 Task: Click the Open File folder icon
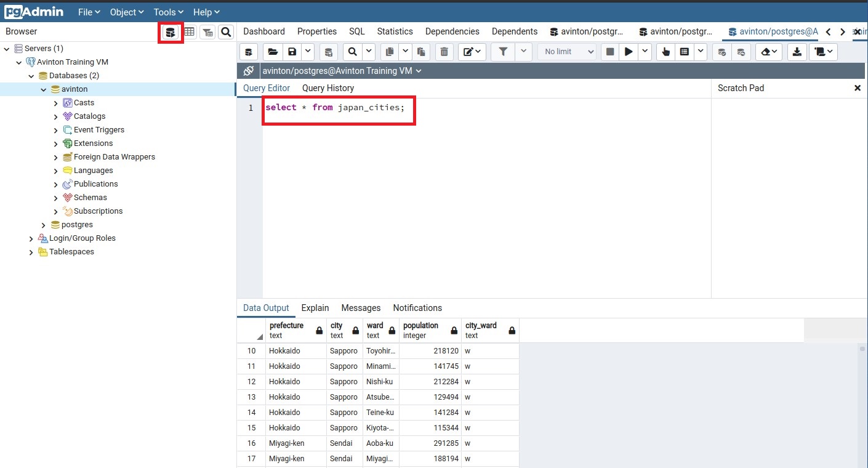(x=273, y=52)
